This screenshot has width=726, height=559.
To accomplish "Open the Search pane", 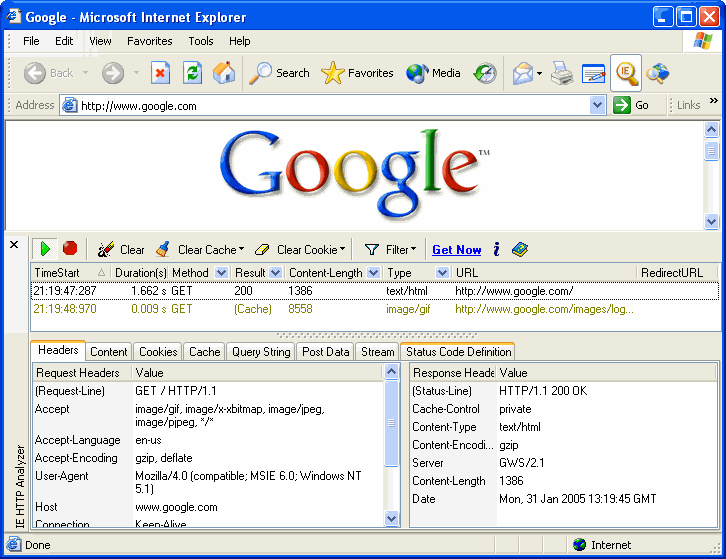I will [x=279, y=73].
